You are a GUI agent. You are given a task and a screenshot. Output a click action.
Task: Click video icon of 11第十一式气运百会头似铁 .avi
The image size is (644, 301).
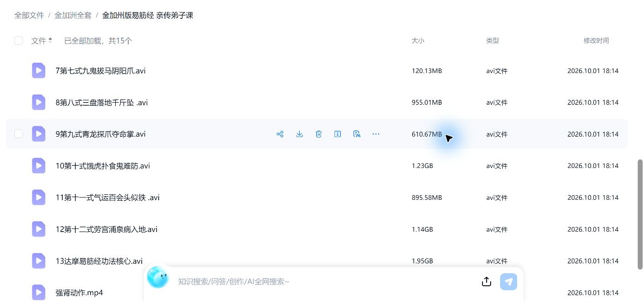point(39,198)
